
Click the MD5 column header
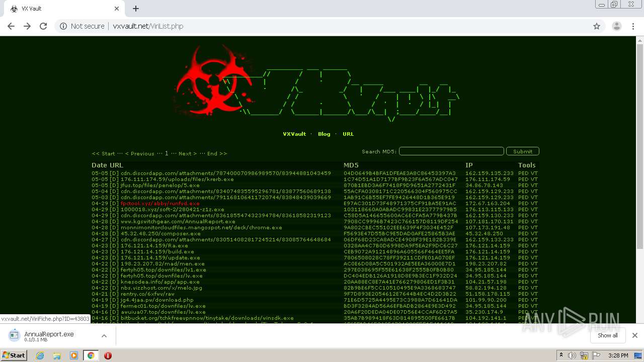tap(351, 165)
